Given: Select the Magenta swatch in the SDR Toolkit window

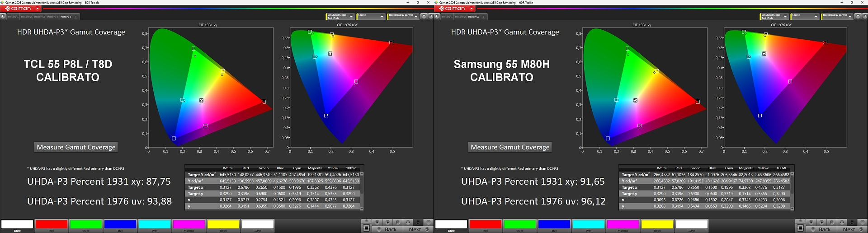Looking at the screenshot, I should tap(189, 225).
